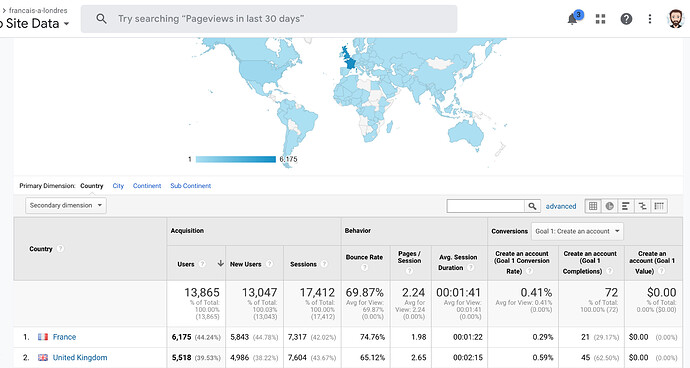Open the apps grid menu
This screenshot has width=690, height=368.
coord(600,19)
